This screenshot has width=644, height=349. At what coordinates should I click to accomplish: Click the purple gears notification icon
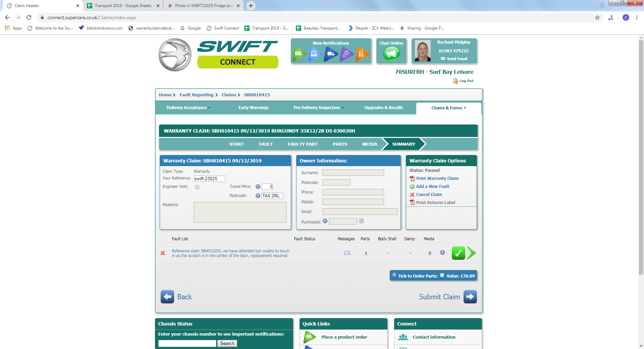346,54
